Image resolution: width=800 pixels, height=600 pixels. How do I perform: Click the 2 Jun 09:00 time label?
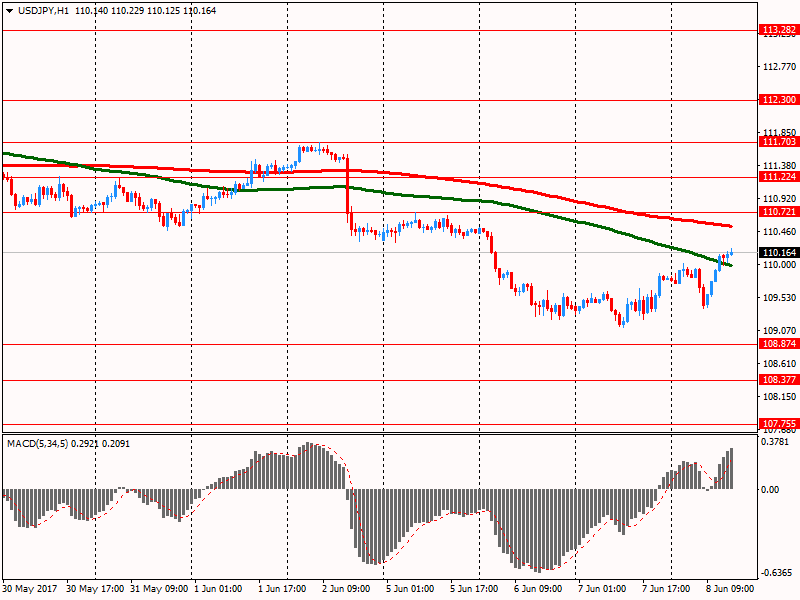(x=346, y=589)
